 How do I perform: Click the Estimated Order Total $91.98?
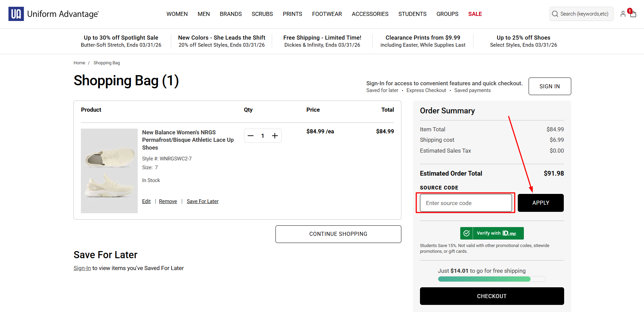(x=554, y=173)
